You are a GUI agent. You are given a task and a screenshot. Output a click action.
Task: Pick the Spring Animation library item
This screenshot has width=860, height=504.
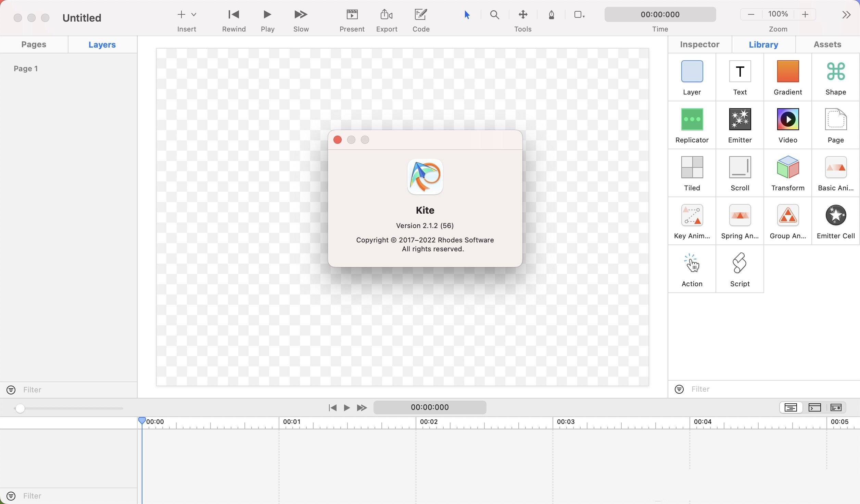740,221
